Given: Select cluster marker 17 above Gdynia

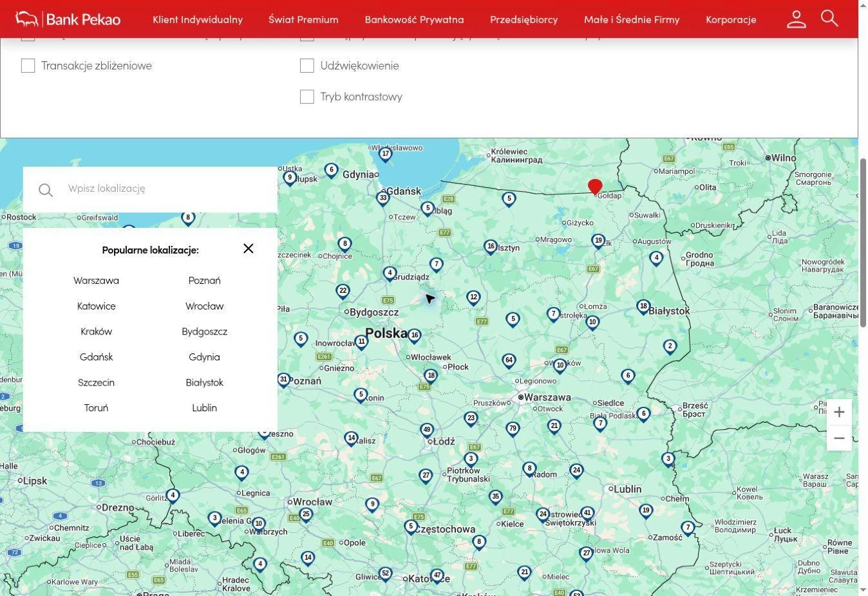Looking at the screenshot, I should (386, 154).
